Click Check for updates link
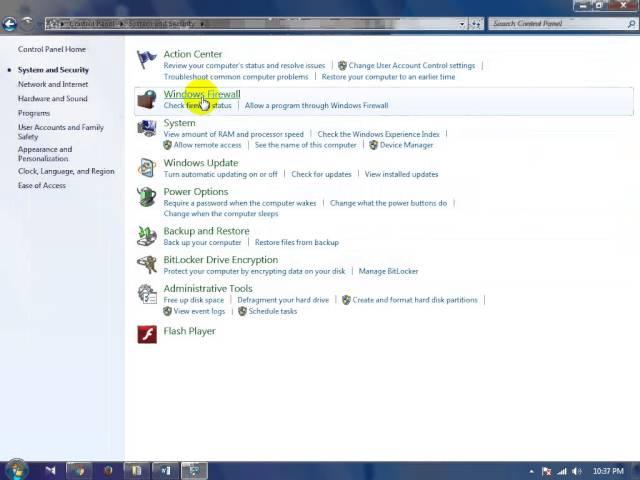The image size is (640, 480). (321, 174)
